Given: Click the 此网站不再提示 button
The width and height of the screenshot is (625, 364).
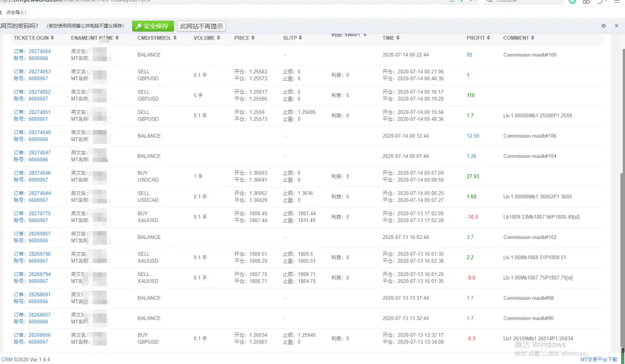Looking at the screenshot, I should [x=201, y=26].
